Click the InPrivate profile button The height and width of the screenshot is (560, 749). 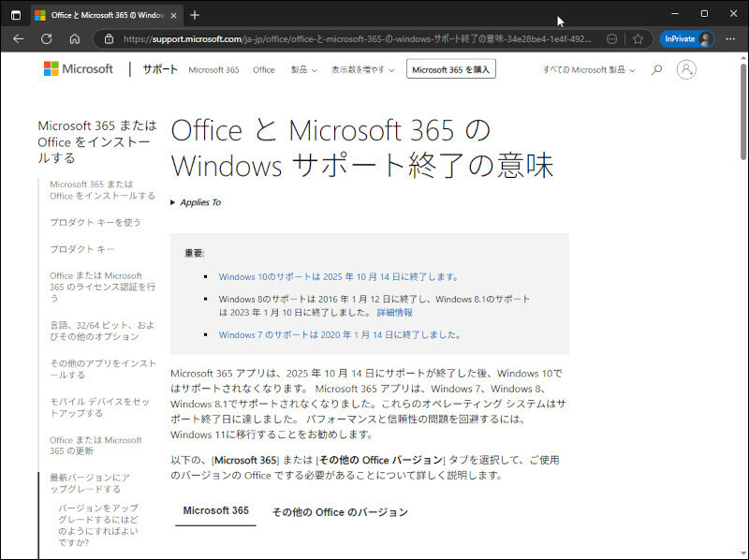click(x=687, y=38)
